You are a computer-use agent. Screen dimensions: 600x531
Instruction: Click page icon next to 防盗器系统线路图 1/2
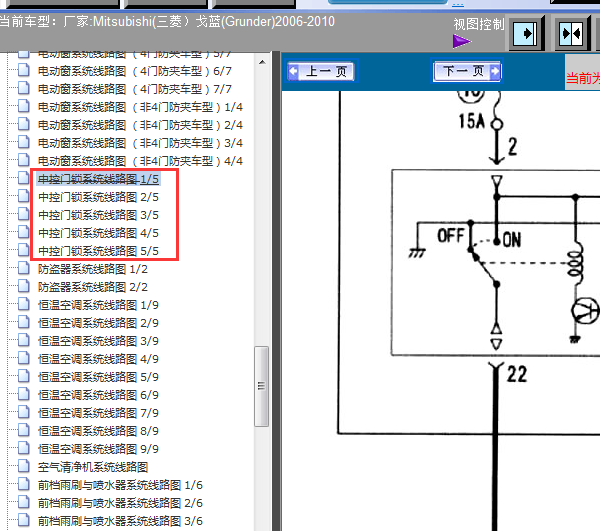point(25,269)
